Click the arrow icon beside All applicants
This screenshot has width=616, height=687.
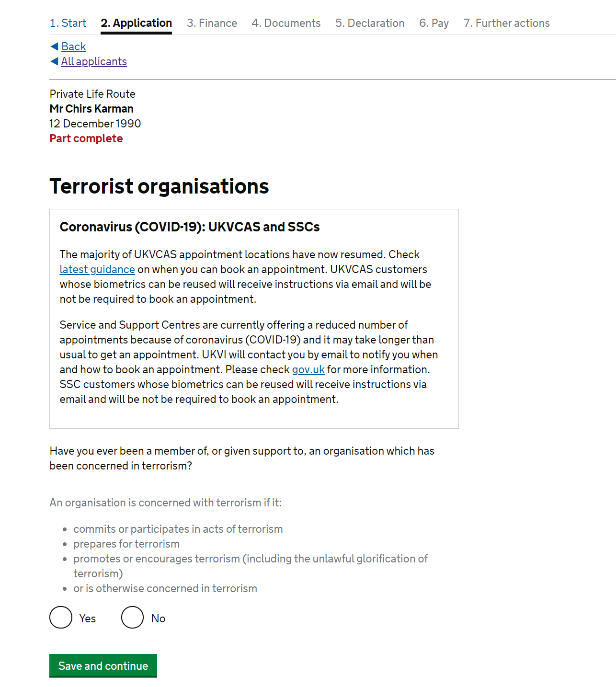[x=54, y=61]
